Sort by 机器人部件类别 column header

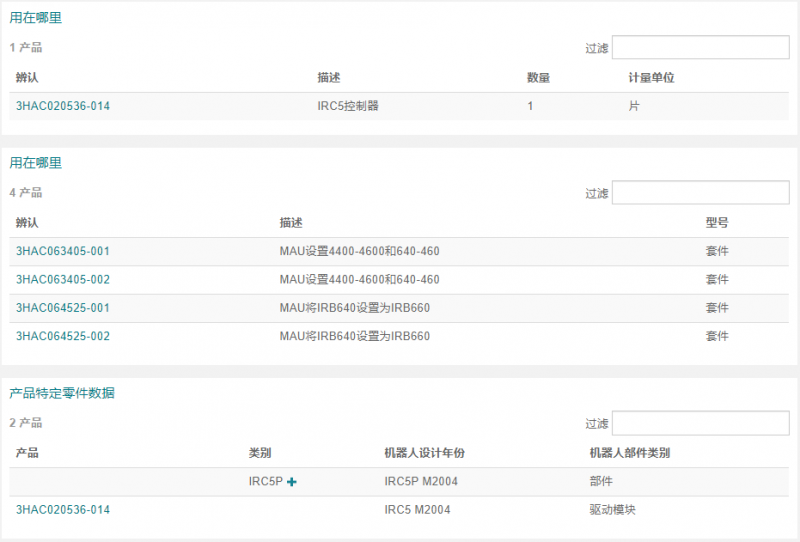pos(630,453)
